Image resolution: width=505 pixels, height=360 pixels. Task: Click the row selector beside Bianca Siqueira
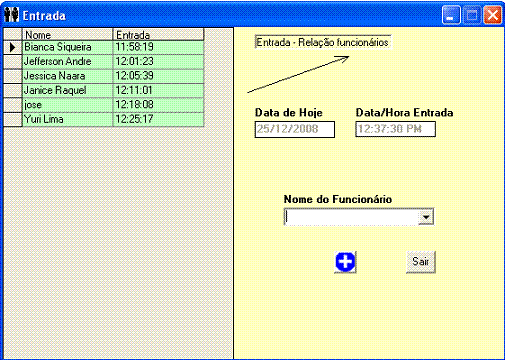pyautogui.click(x=13, y=47)
